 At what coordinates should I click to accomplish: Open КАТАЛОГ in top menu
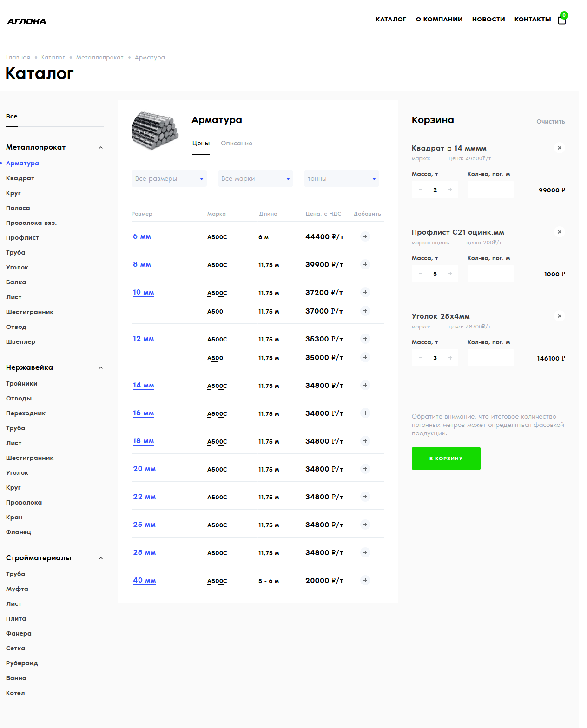[x=391, y=19]
